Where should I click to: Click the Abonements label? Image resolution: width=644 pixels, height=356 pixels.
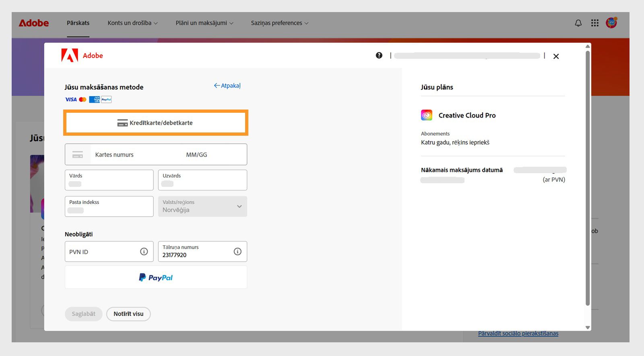pos(435,134)
